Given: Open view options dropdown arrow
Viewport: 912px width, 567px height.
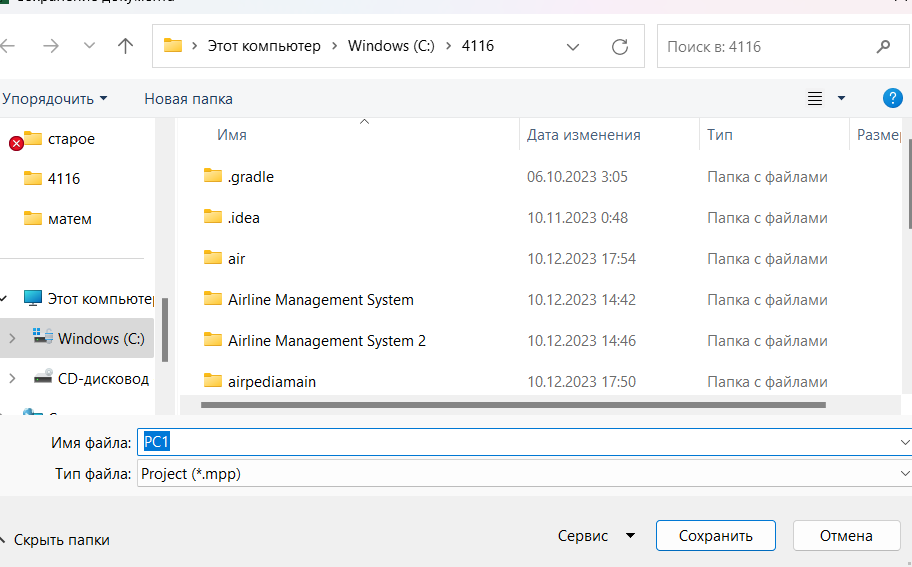Looking at the screenshot, I should pos(841,98).
